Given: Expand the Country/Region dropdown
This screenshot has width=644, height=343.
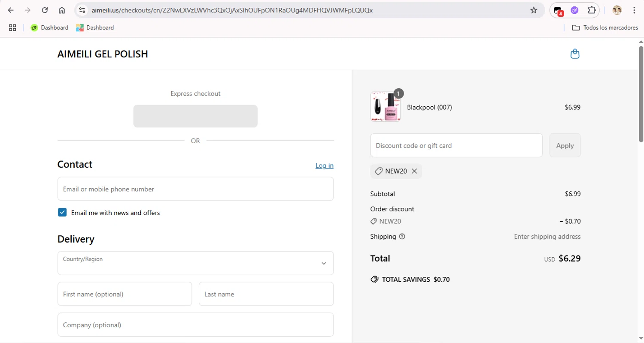Looking at the screenshot, I should tap(195, 263).
